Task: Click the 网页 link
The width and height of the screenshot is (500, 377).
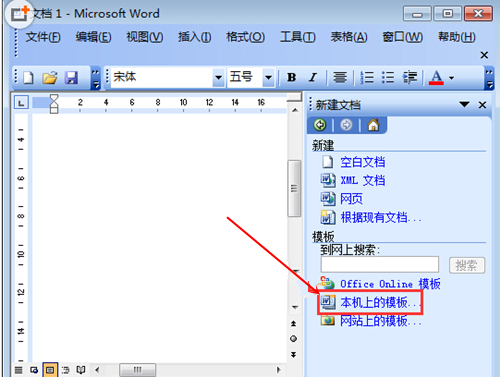Action: coord(351,199)
